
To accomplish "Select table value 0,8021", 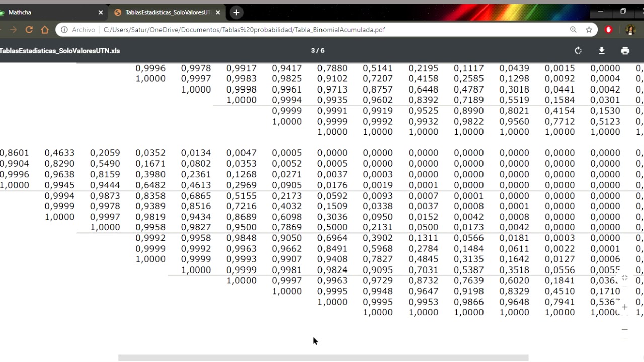I will 514,111.
